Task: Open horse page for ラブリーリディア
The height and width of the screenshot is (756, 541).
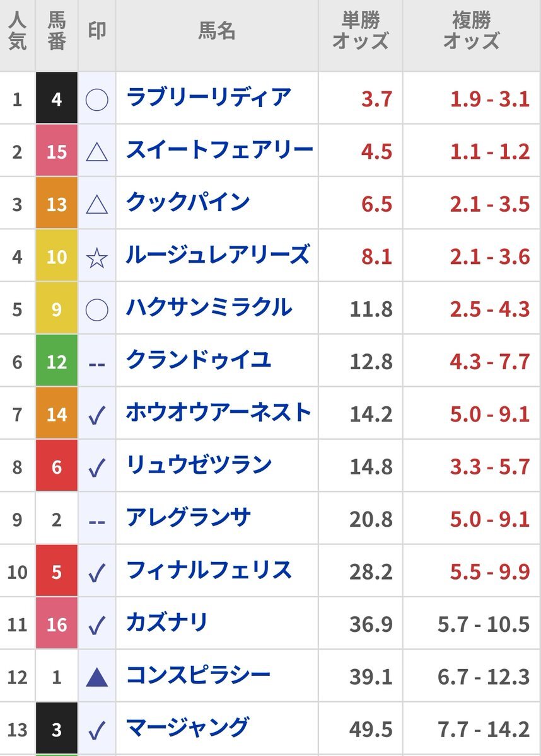Action: (209, 98)
